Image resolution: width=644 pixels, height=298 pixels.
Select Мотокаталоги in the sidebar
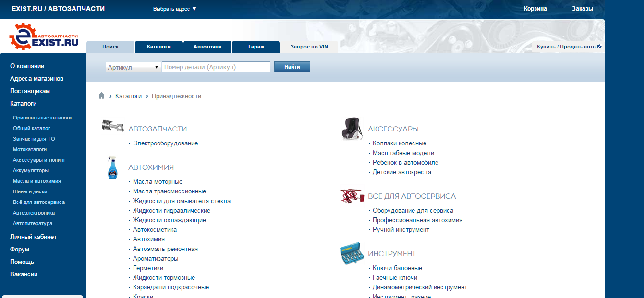pyautogui.click(x=30, y=149)
